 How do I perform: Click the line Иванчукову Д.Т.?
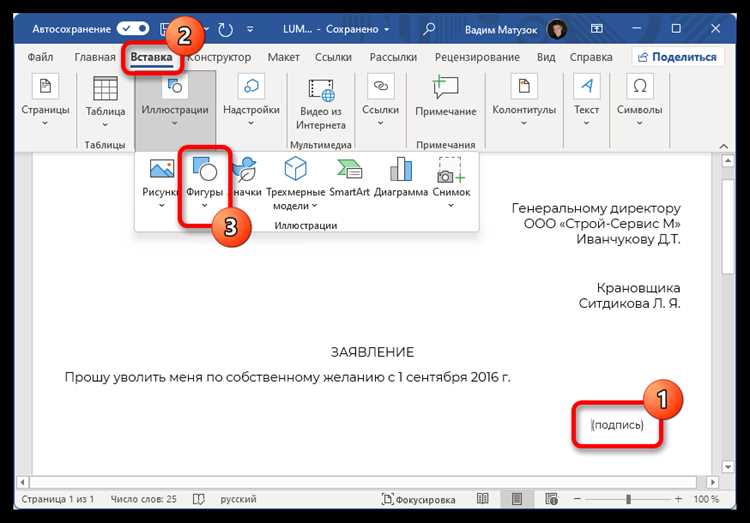(x=628, y=239)
